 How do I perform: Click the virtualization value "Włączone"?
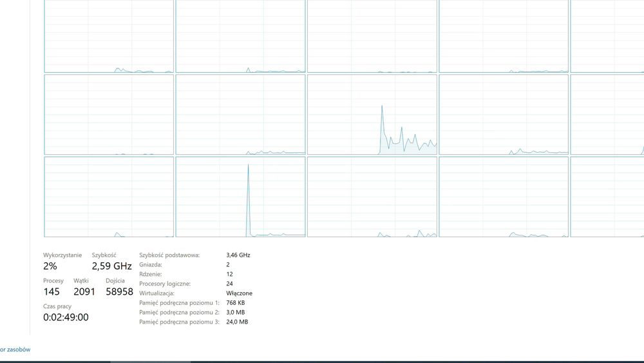(240, 293)
